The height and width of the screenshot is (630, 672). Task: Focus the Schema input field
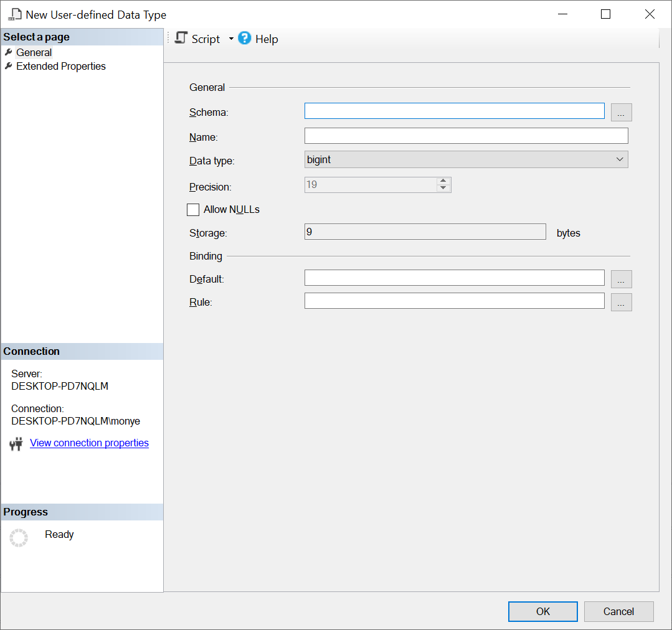click(454, 111)
